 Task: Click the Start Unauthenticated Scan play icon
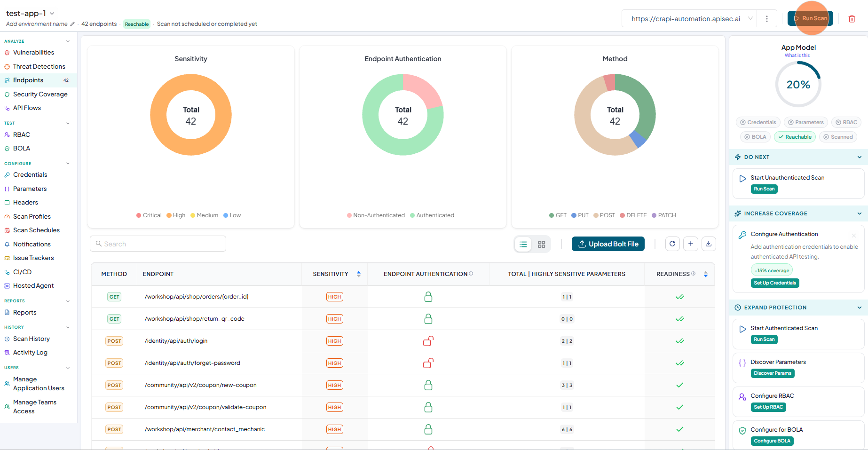point(742,179)
